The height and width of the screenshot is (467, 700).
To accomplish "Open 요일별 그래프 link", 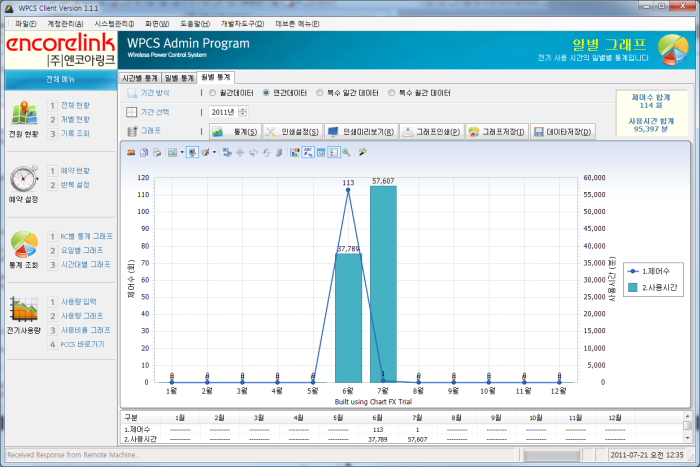I will pos(82,250).
